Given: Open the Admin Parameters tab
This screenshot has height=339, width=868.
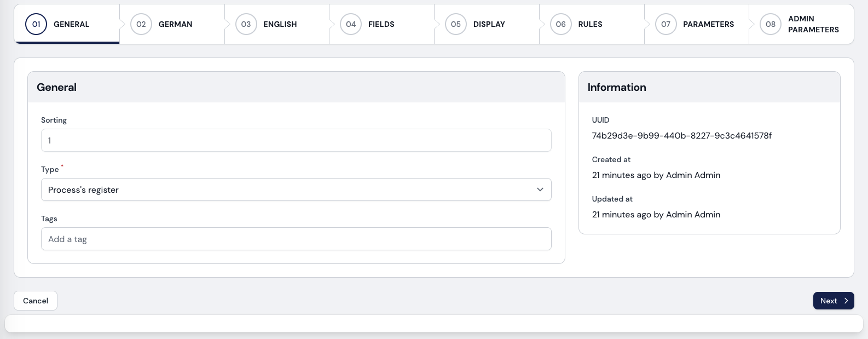Looking at the screenshot, I should tap(813, 24).
